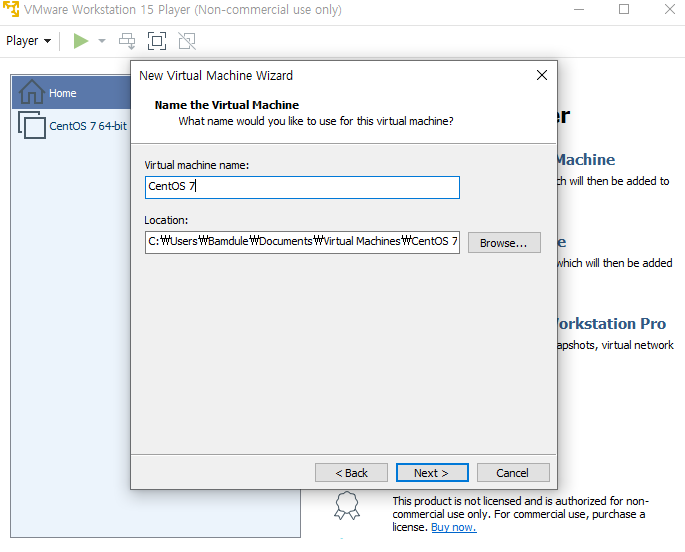The height and width of the screenshot is (552, 685).
Task: Click the Browse... button
Action: 504,243
